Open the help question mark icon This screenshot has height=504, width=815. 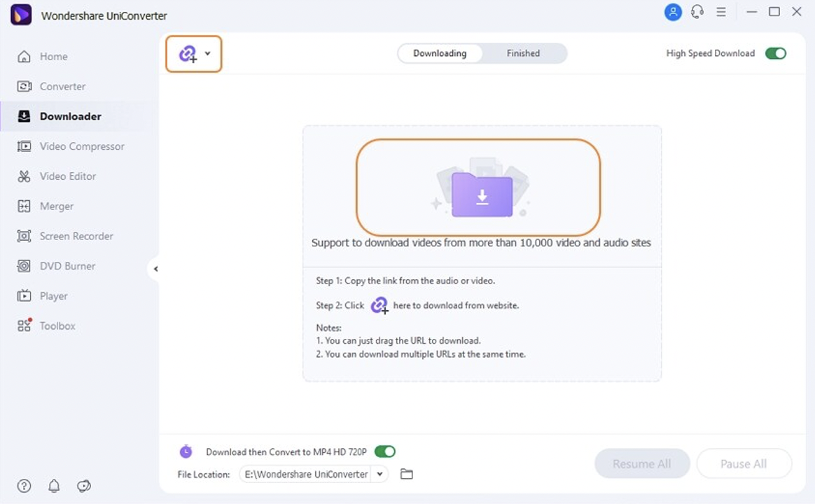(24, 486)
